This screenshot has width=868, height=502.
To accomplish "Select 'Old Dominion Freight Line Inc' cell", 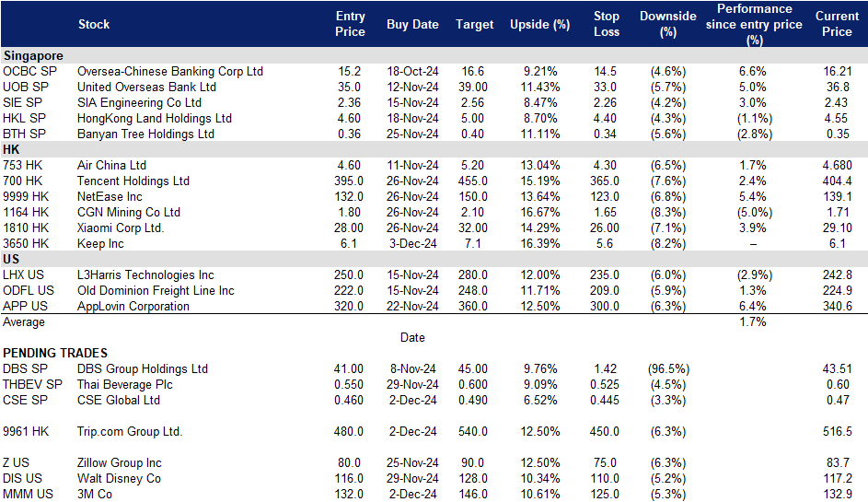I will click(156, 290).
